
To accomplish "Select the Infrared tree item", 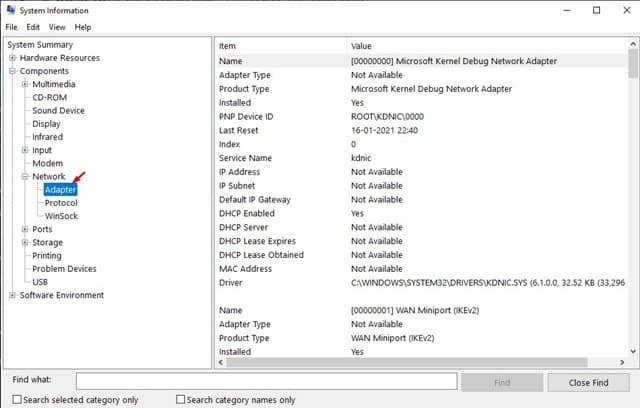I will click(x=47, y=137).
